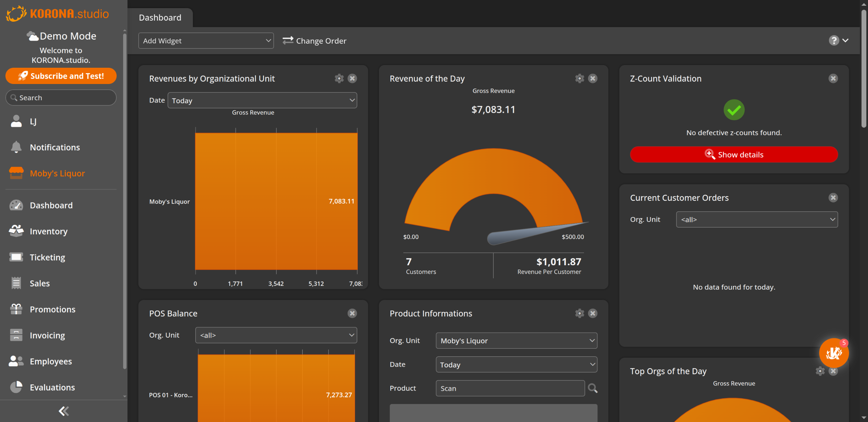The image size is (868, 422).
Task: Click the Show details button
Action: 734,155
